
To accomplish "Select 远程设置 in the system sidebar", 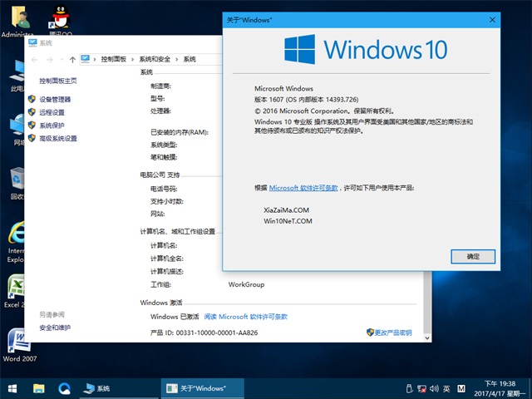I will point(52,112).
